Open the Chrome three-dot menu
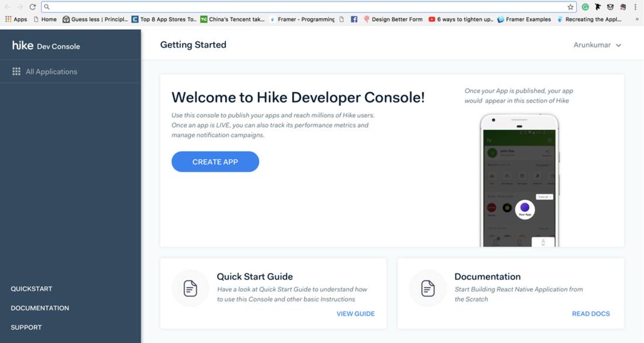This screenshot has width=644, height=343. click(635, 7)
